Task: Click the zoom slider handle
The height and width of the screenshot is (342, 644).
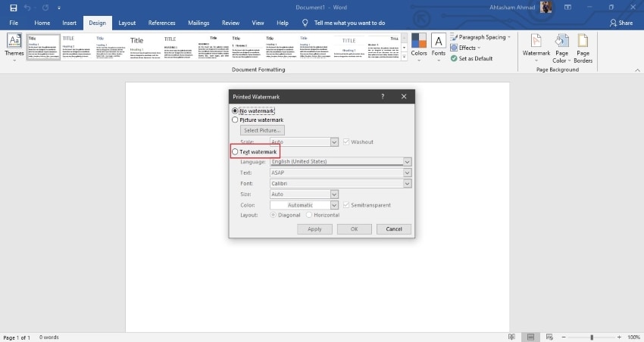Action: pyautogui.click(x=592, y=337)
